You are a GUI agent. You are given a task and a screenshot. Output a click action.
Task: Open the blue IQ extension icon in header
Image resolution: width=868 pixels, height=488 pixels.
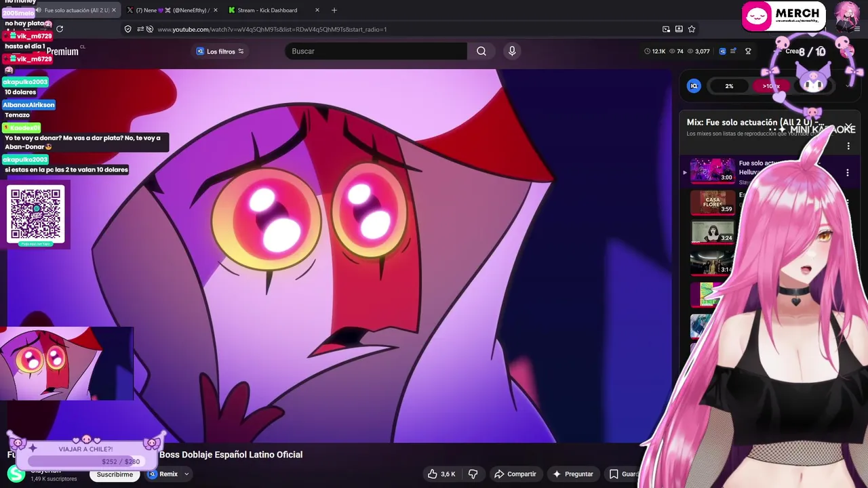click(722, 52)
